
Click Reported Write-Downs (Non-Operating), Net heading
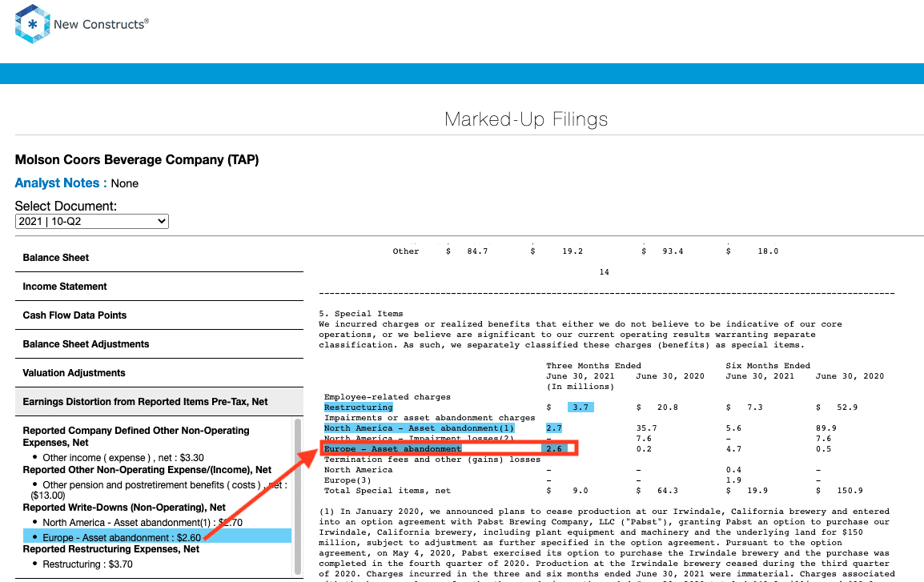coord(124,508)
